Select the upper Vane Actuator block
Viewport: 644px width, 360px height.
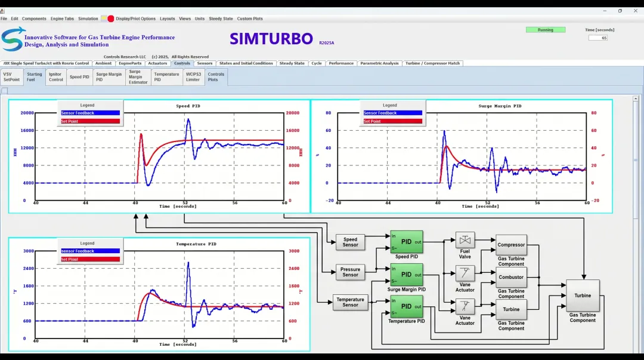coord(465,273)
